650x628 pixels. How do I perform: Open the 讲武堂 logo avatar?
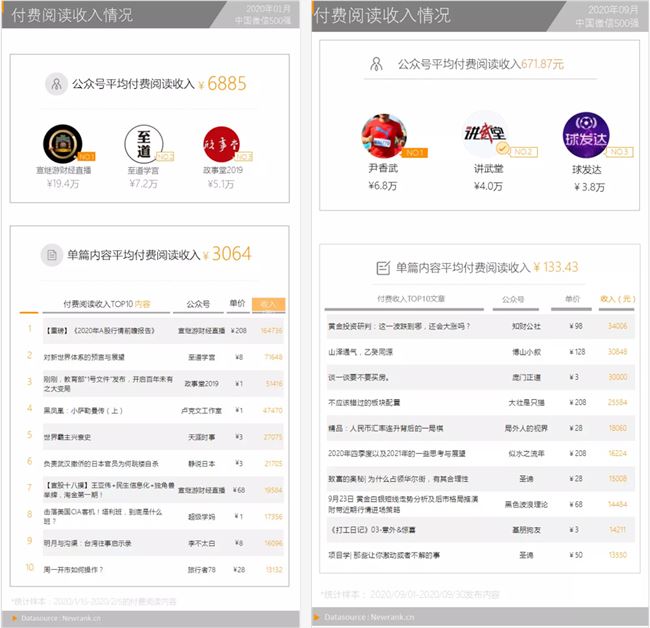[485, 134]
